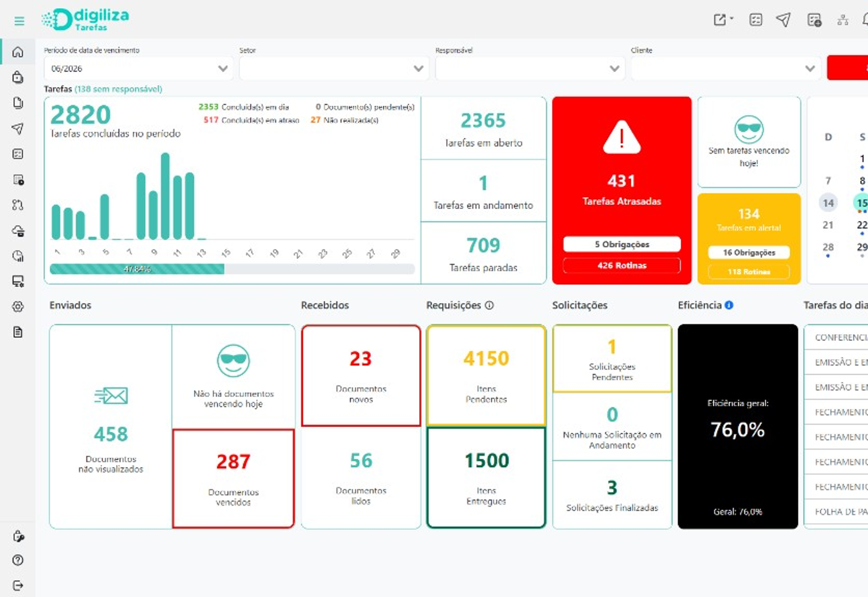This screenshot has width=868, height=597.
Task: Click the 2353 Concluída(s) em dia text
Action: (x=243, y=107)
